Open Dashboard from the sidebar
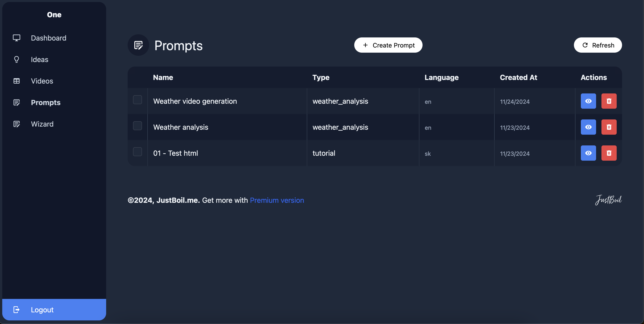This screenshot has width=644, height=324. 49,38
